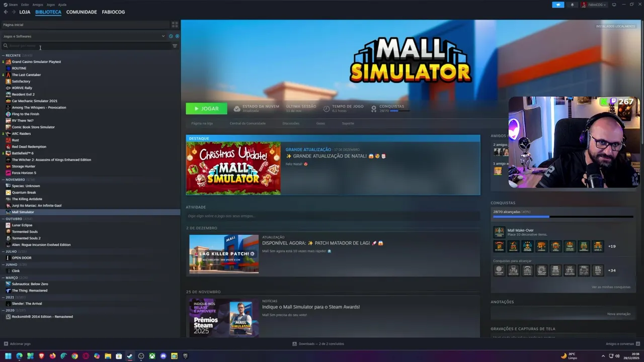Viewport: 644px width, 362px height.
Task: Open the Steam taskbar icon
Action: 130,356
